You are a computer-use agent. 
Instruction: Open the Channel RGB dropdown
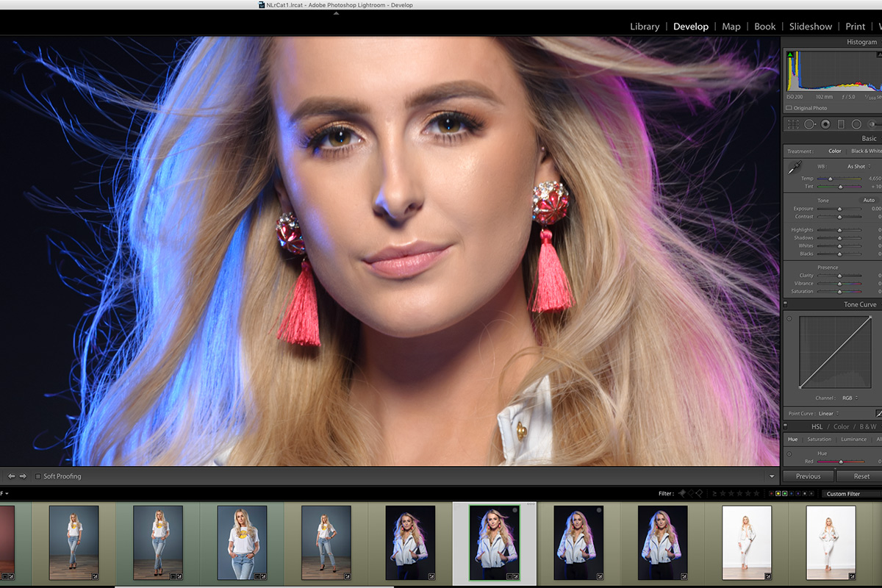click(850, 398)
